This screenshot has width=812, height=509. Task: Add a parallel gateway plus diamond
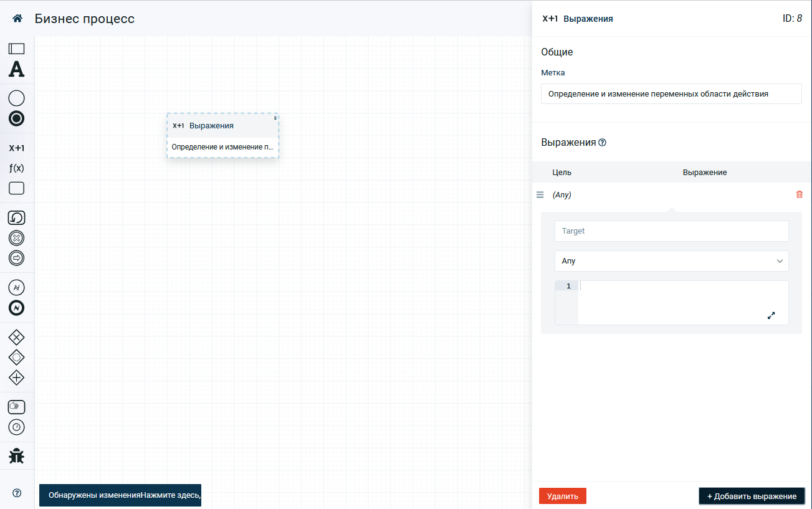point(17,377)
